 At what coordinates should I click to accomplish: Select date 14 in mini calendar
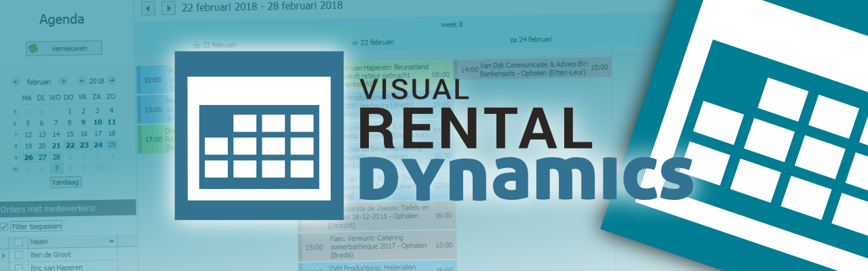click(x=56, y=133)
